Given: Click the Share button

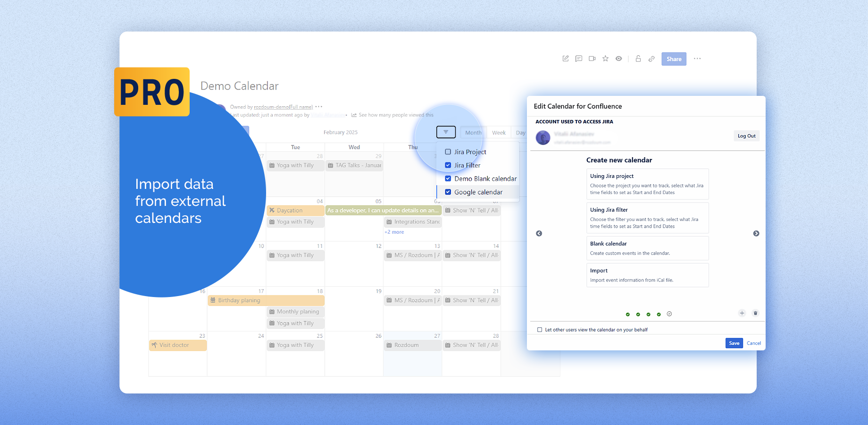Looking at the screenshot, I should pyautogui.click(x=674, y=59).
